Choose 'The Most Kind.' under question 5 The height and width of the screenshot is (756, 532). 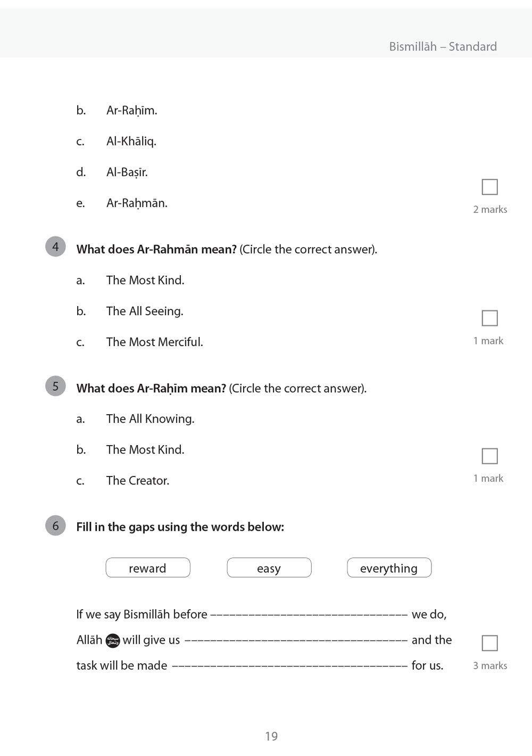click(x=145, y=449)
